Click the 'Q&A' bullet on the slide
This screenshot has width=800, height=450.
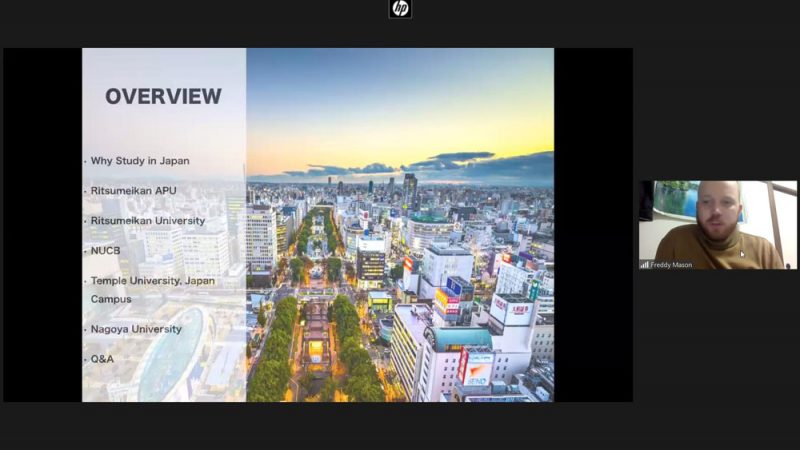(x=102, y=359)
